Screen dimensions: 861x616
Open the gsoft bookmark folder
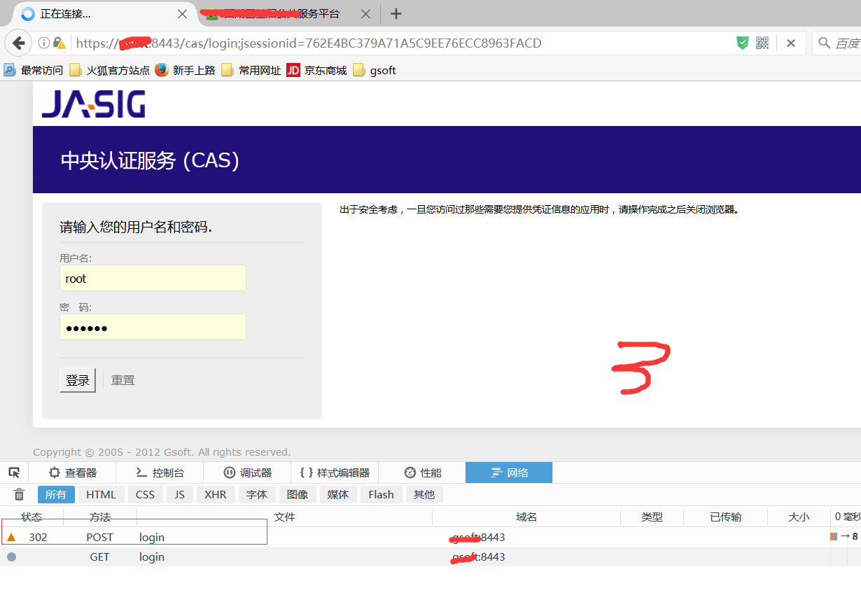374,70
